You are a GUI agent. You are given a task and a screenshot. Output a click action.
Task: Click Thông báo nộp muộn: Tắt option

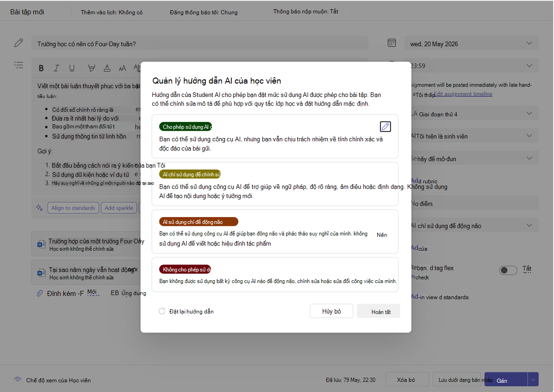pyautogui.click(x=306, y=12)
